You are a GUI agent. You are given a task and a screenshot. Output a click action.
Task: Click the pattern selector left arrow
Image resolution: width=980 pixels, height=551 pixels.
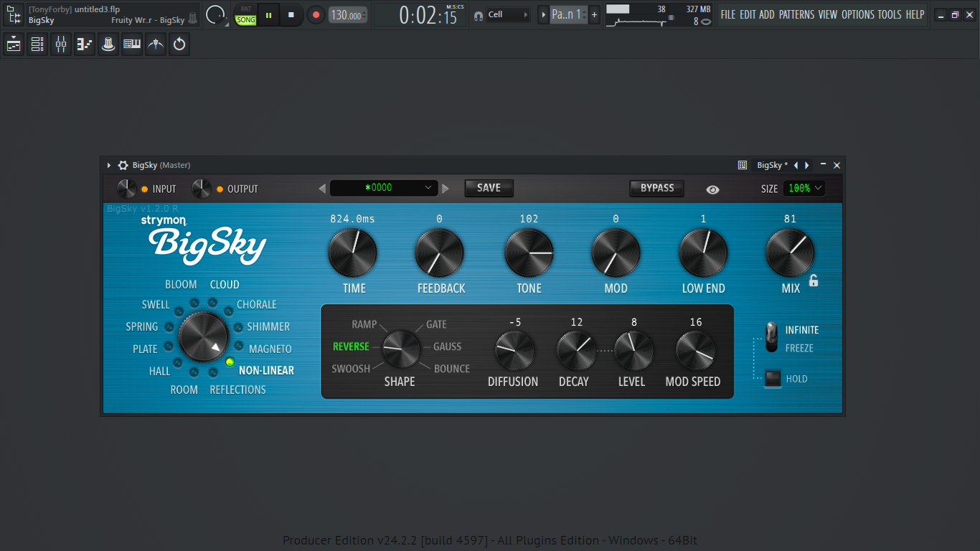(543, 14)
